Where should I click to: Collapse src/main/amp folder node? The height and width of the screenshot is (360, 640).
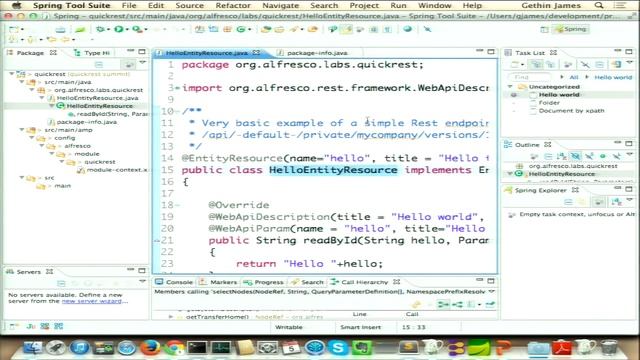(22, 130)
